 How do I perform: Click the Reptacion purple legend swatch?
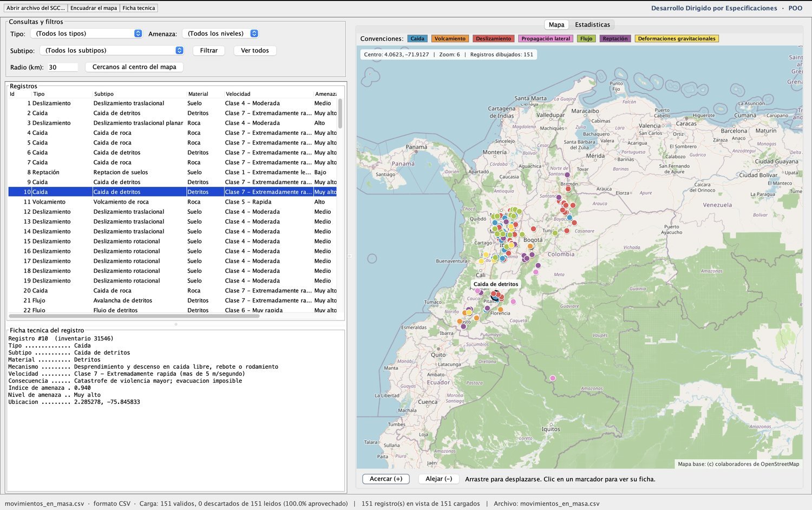click(615, 38)
